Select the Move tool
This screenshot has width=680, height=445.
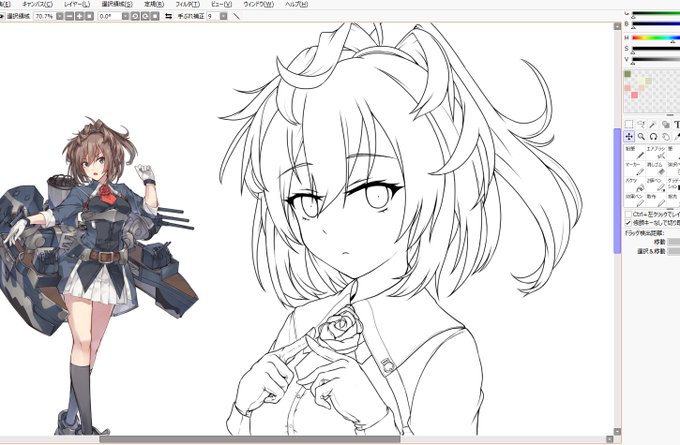point(628,137)
